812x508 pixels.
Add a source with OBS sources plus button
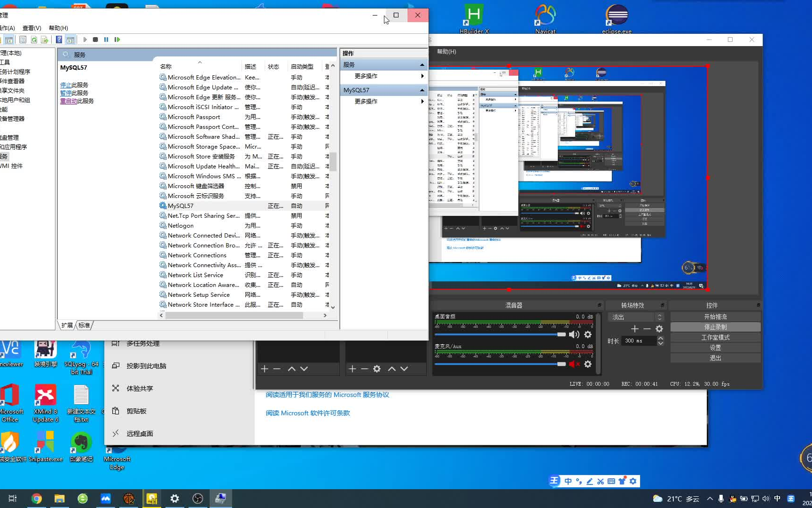click(352, 369)
